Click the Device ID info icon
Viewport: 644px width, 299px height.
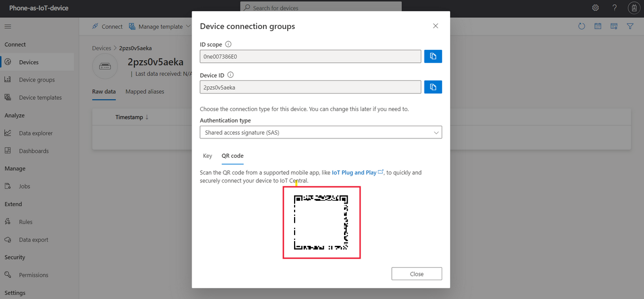coord(230,75)
